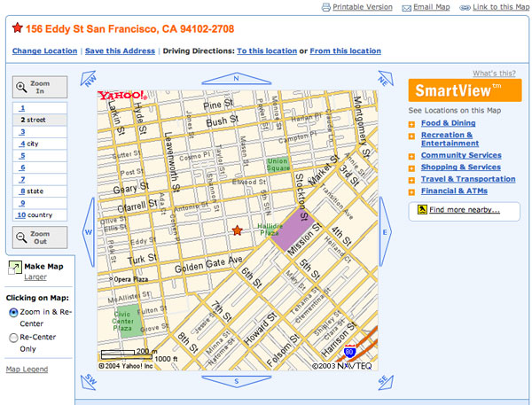This screenshot has height=405, width=532.
Task: Open Food & Dining link
Action: coord(448,123)
